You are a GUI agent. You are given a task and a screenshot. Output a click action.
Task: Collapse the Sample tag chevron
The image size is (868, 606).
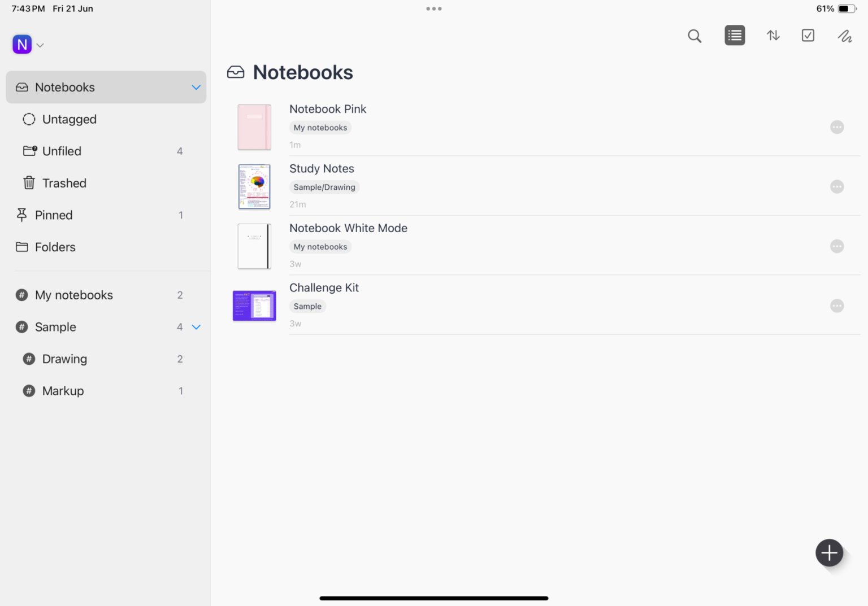[x=196, y=327]
